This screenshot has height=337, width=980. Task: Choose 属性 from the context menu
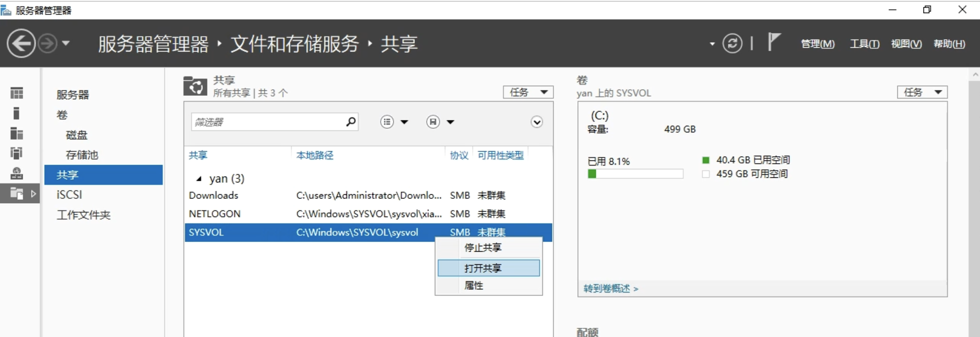pyautogui.click(x=488, y=285)
